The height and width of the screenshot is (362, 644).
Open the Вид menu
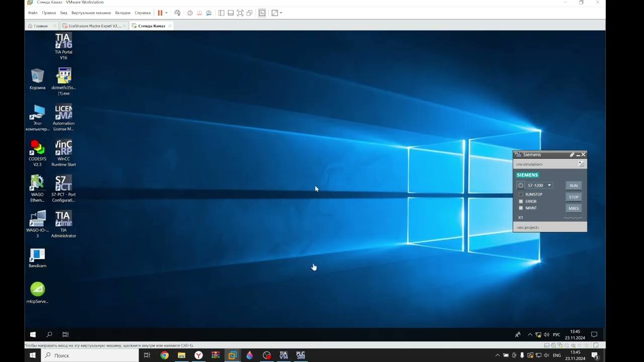tap(63, 13)
